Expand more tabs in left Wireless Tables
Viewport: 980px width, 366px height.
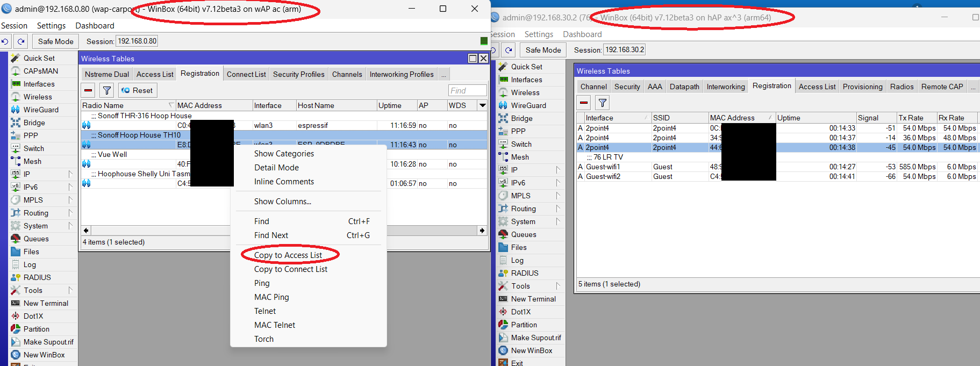(x=443, y=75)
